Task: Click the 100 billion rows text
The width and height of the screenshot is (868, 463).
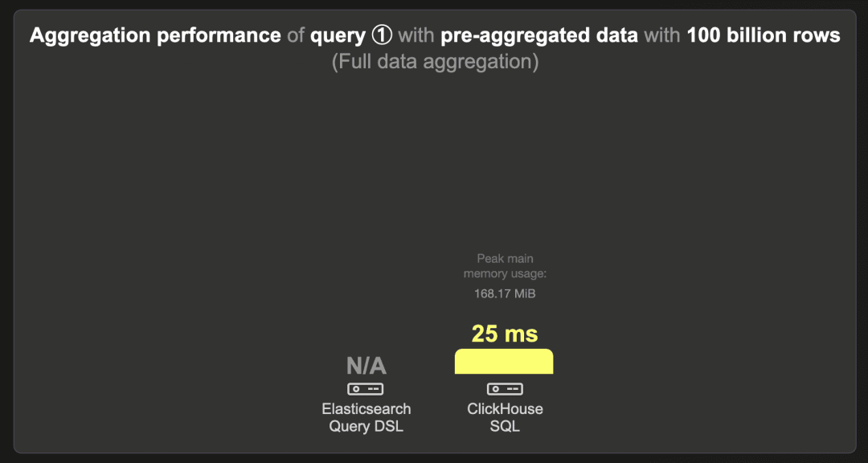Action: pyautogui.click(x=764, y=36)
